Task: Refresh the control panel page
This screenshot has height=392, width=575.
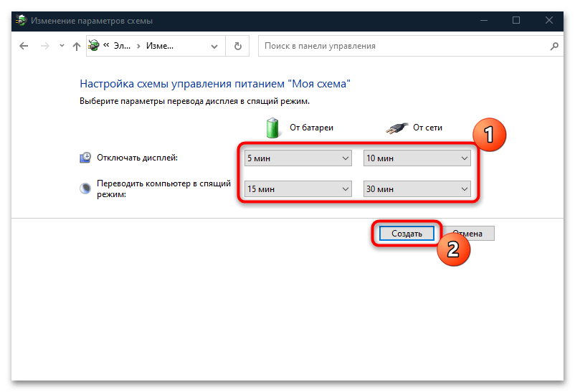Action: pyautogui.click(x=238, y=46)
